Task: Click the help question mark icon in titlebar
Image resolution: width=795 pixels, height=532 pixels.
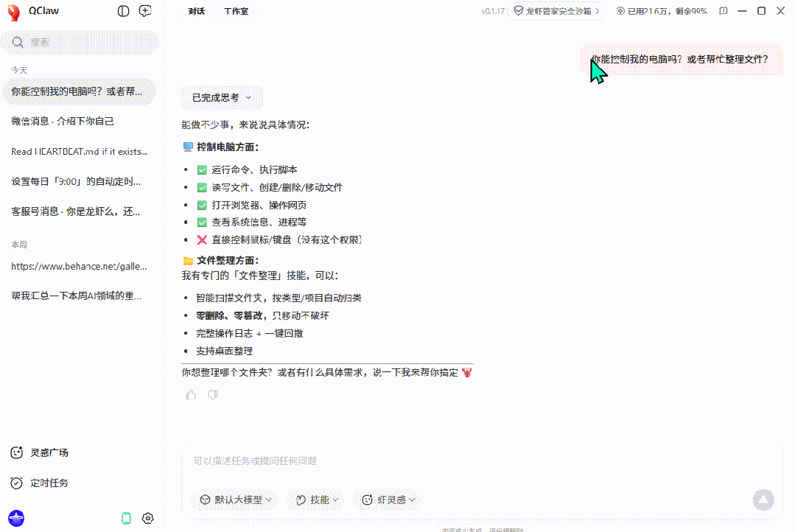Action: [x=723, y=11]
